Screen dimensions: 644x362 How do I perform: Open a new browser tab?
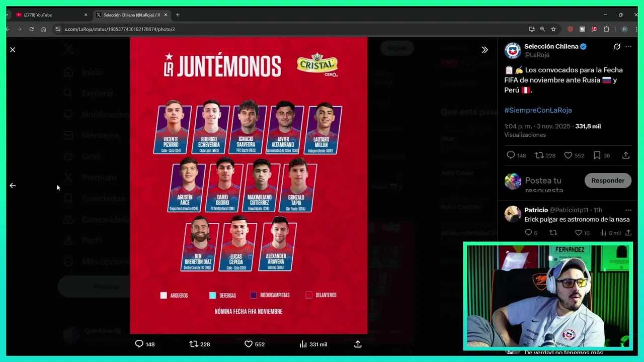pos(178,15)
